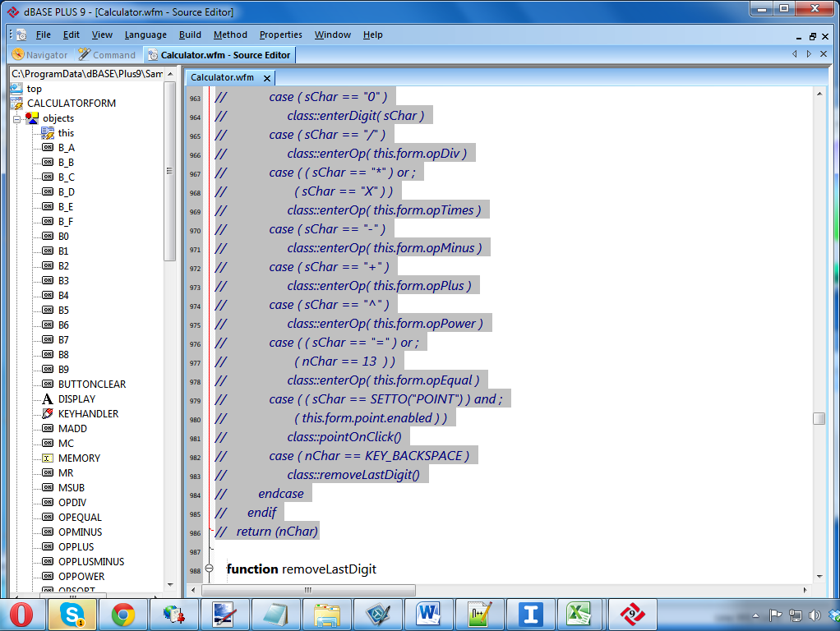Screen dimensions: 840x631
Task: Open the File menu
Action: [43, 35]
